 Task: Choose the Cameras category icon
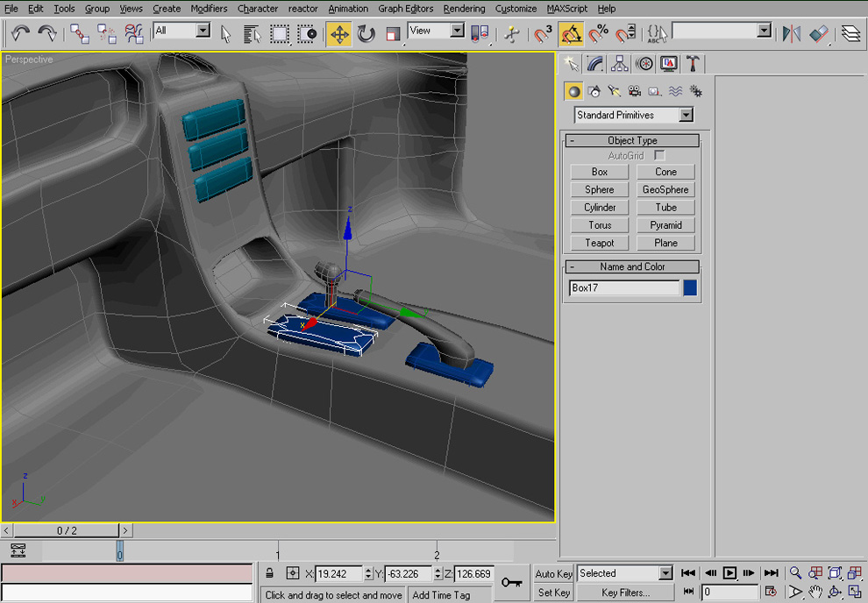pos(634,91)
